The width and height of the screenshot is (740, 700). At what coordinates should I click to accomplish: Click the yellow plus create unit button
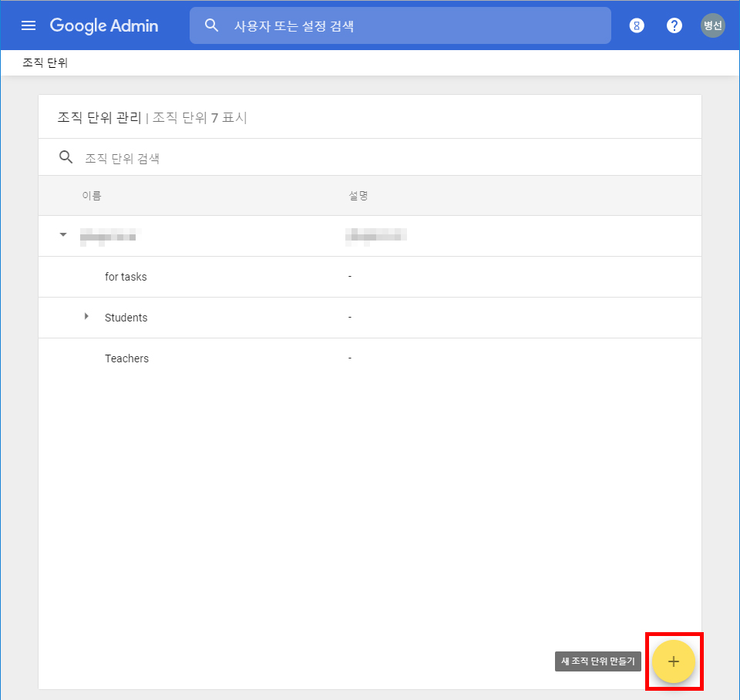point(674,661)
